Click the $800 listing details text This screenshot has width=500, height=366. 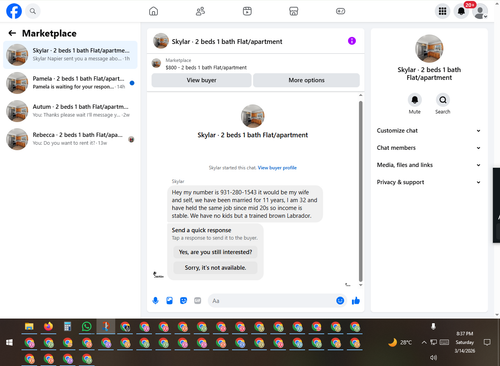(x=206, y=68)
